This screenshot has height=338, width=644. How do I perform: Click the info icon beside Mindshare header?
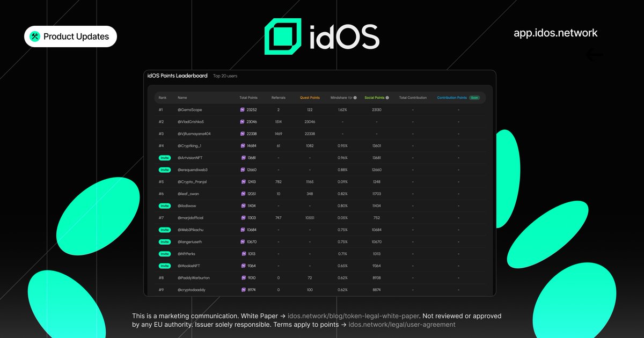pos(355,98)
